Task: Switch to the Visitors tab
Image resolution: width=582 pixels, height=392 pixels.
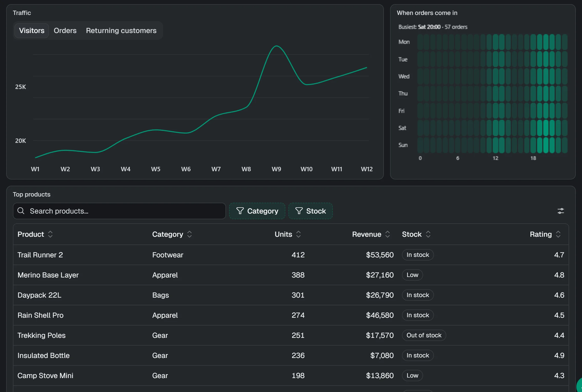Action: [x=31, y=31]
